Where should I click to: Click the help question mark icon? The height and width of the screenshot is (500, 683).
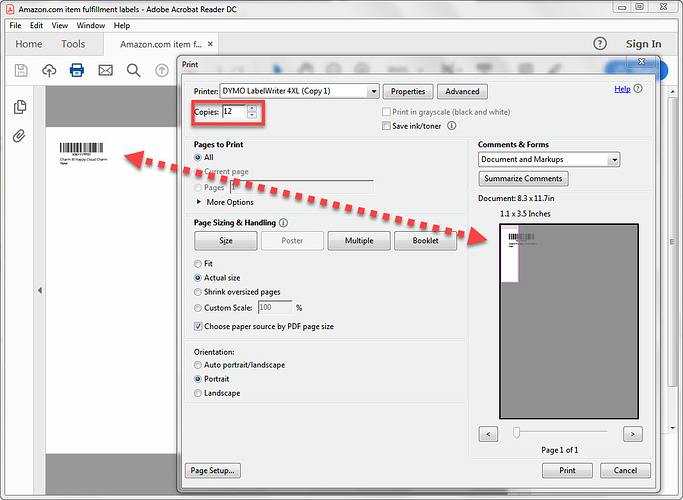(600, 43)
